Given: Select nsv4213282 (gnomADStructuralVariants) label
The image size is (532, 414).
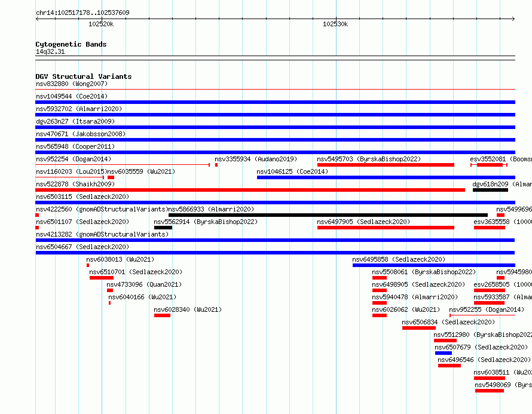Looking at the screenshot, I should coord(102,234).
